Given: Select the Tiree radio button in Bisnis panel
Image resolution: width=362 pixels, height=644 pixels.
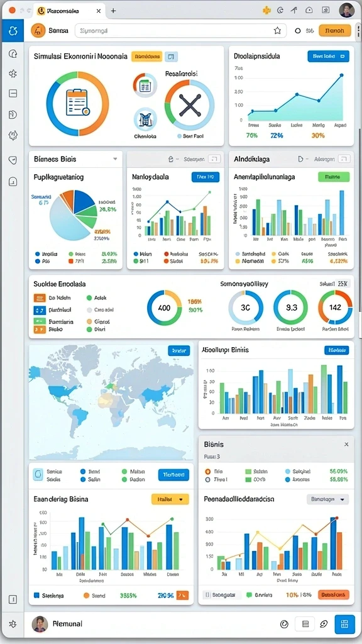Looking at the screenshot, I should [x=207, y=480].
